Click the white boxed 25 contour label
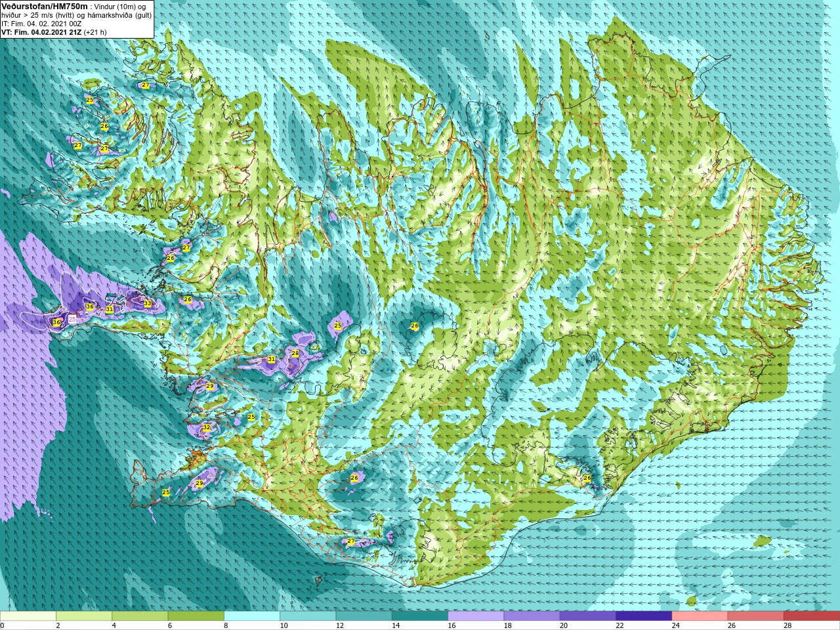Viewport: 840px width, 630px height. pos(72,318)
